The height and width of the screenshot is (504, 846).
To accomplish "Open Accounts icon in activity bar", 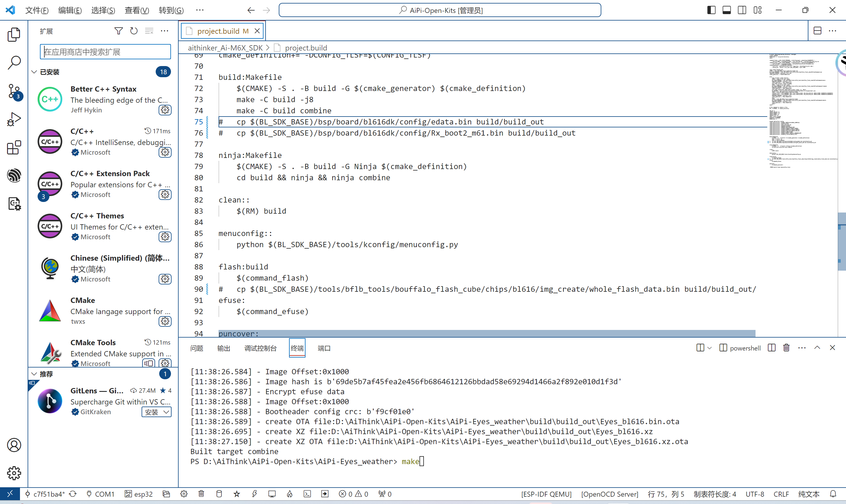I will pyautogui.click(x=14, y=445).
